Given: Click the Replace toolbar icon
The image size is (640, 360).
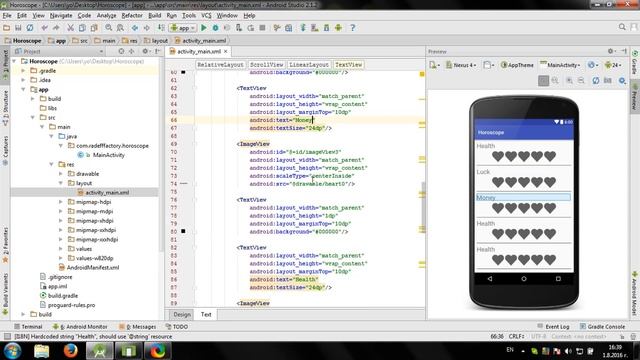Looking at the screenshot, I should pos(120,28).
